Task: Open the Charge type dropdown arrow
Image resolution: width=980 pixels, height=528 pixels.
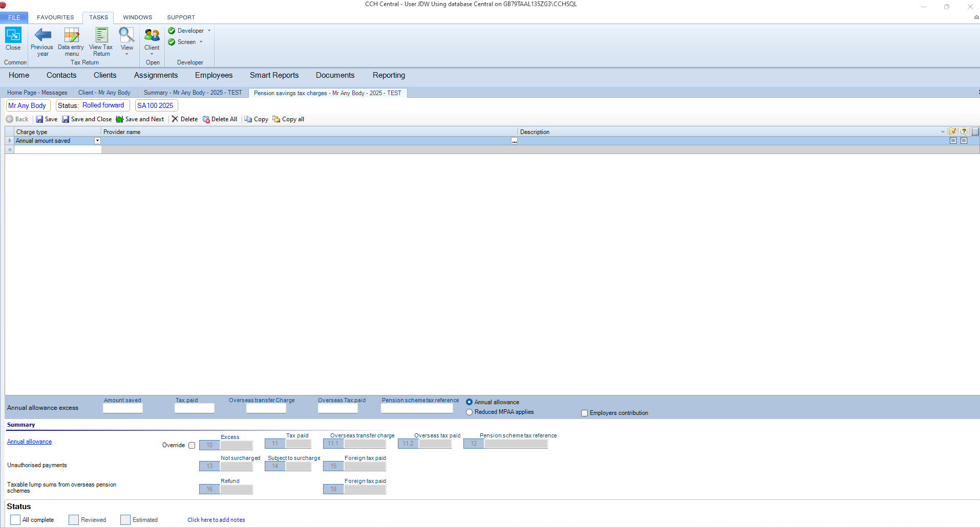Action: (97, 141)
